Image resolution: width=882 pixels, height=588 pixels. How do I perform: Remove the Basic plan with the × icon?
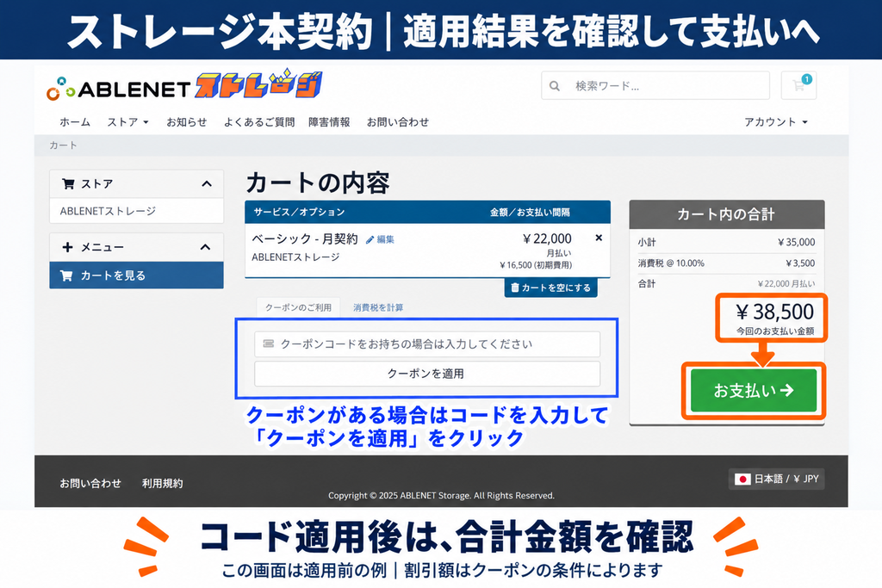point(599,238)
